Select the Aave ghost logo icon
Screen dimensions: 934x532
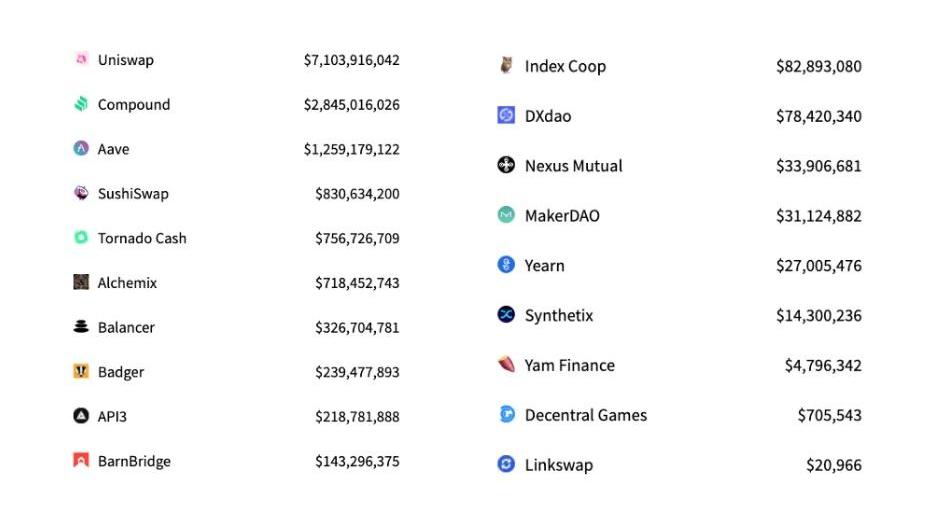(81, 149)
